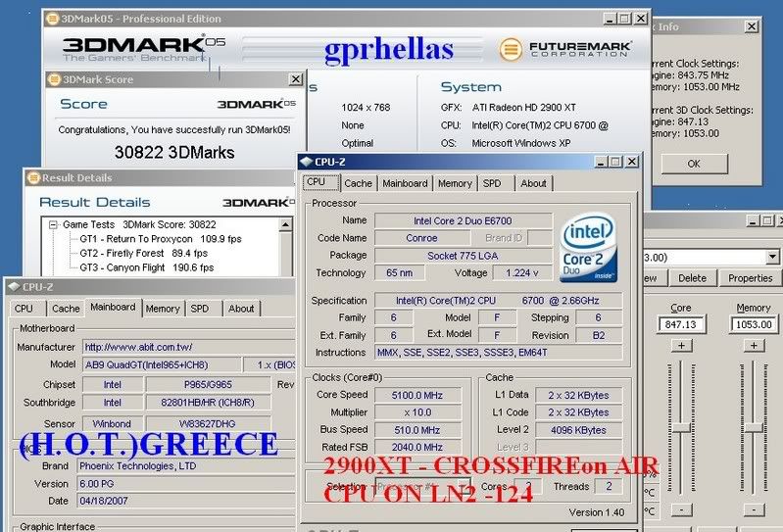Click the Core clock slider handle
The image size is (783, 532).
pyautogui.click(x=681, y=428)
